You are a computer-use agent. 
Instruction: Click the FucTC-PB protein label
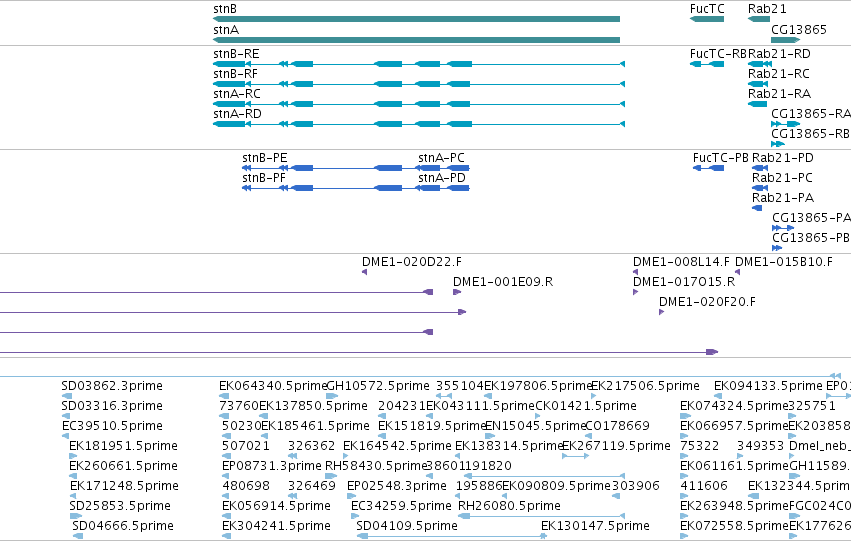[721, 158]
